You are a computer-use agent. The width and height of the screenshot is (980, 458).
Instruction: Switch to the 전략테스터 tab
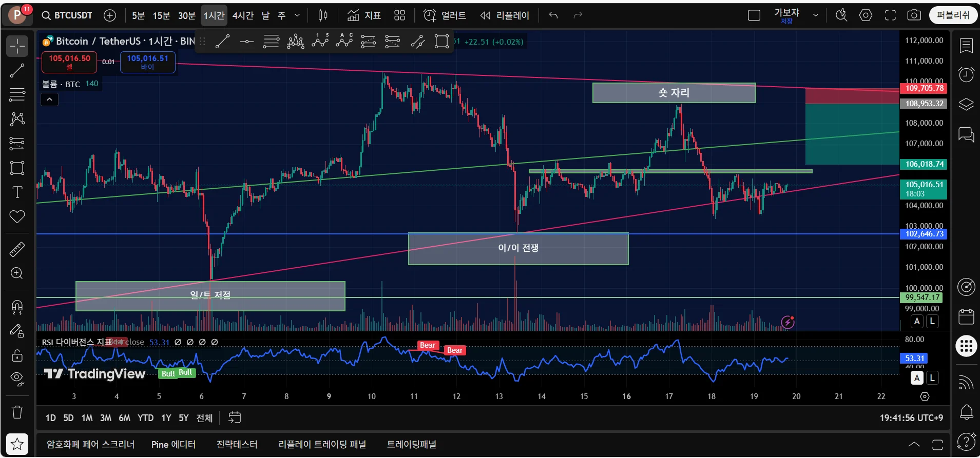[x=237, y=444]
